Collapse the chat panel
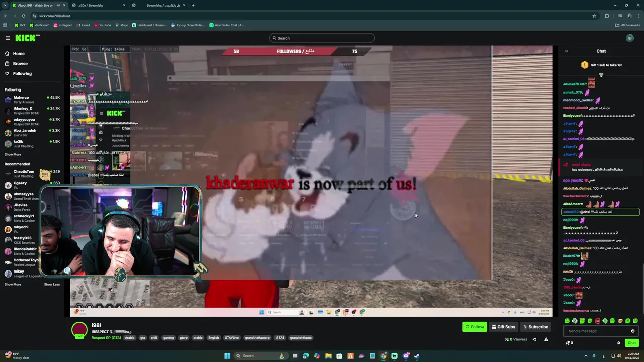This screenshot has height=362, width=644. click(566, 51)
